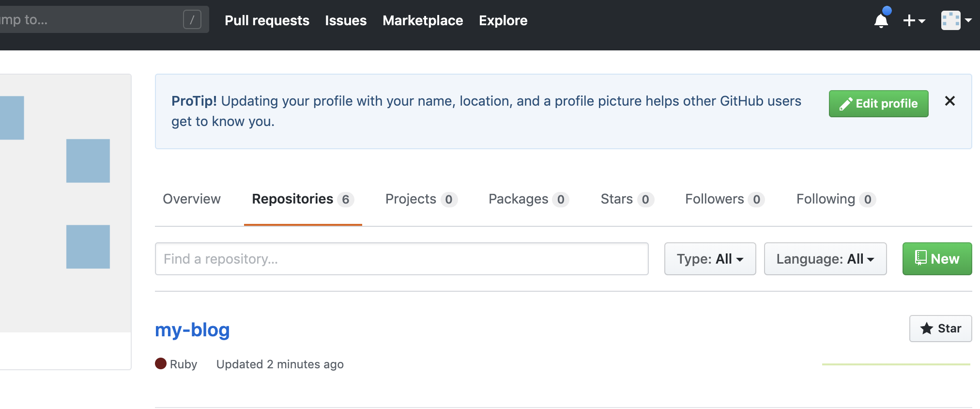The image size is (980, 409).
Task: Open the my-blog repository
Action: point(192,330)
